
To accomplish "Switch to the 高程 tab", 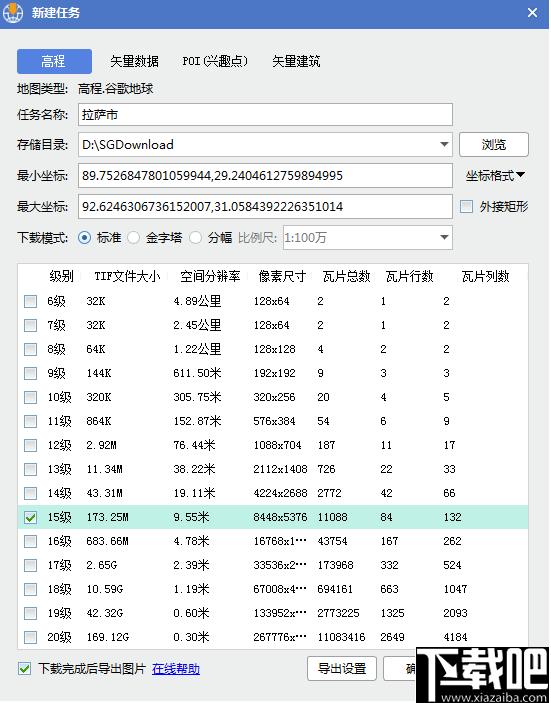I will pos(54,61).
